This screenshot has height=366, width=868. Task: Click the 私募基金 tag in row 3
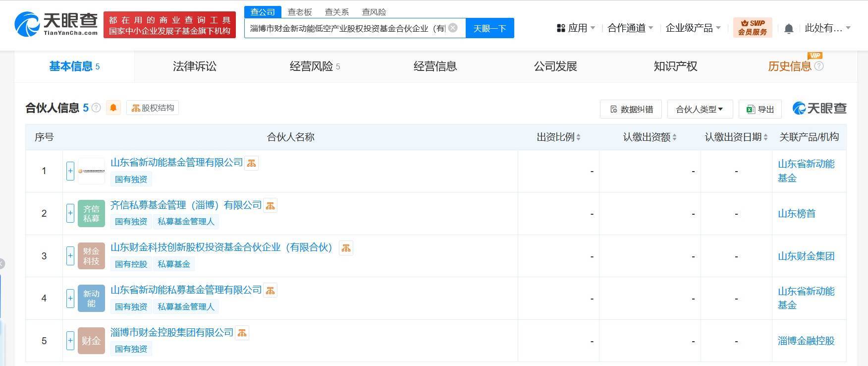click(174, 264)
